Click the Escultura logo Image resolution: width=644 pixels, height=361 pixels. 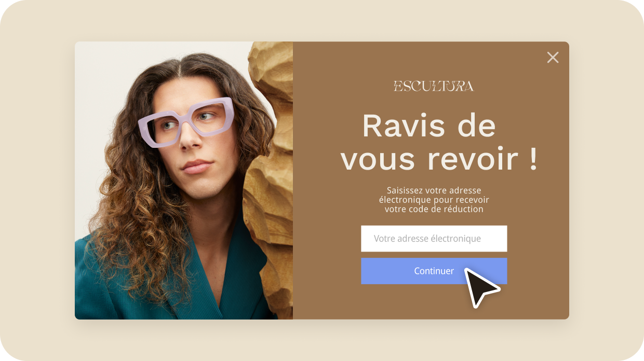pyautogui.click(x=434, y=86)
